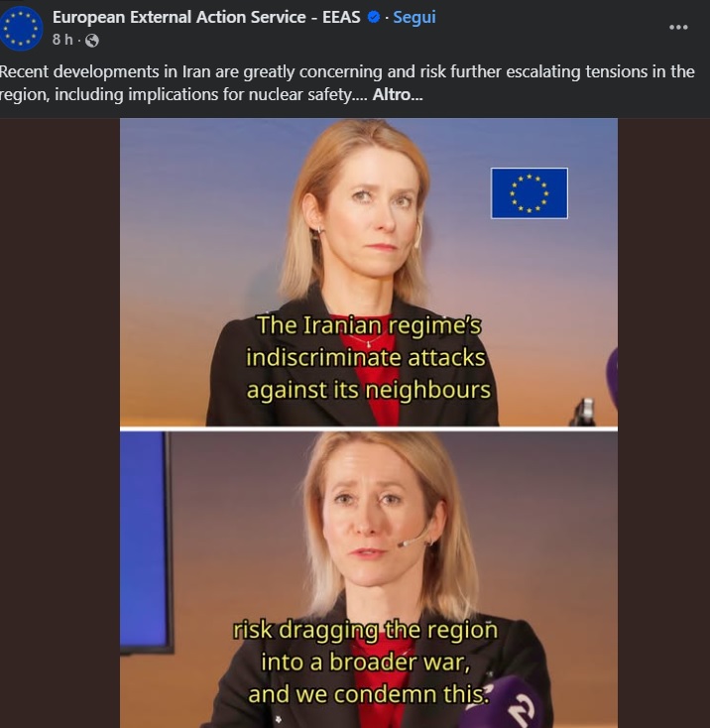Open the three-dot post options menu

[x=678, y=28]
